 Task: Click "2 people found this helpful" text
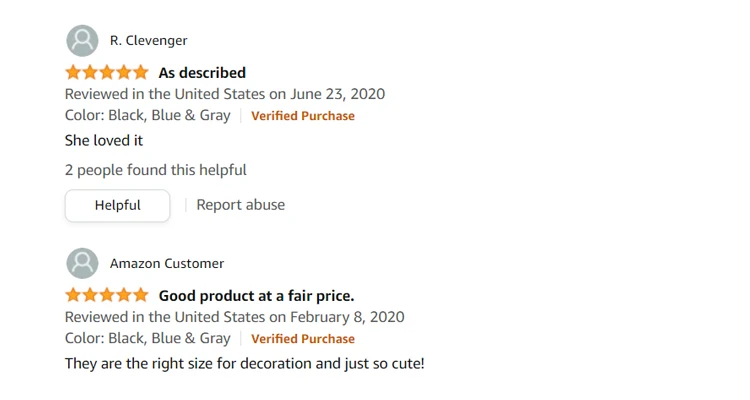click(156, 170)
